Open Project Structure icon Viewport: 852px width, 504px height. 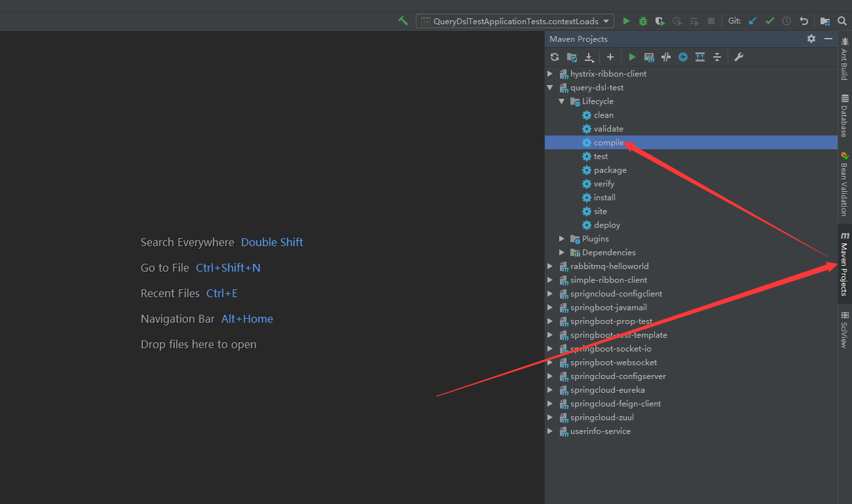[825, 21]
